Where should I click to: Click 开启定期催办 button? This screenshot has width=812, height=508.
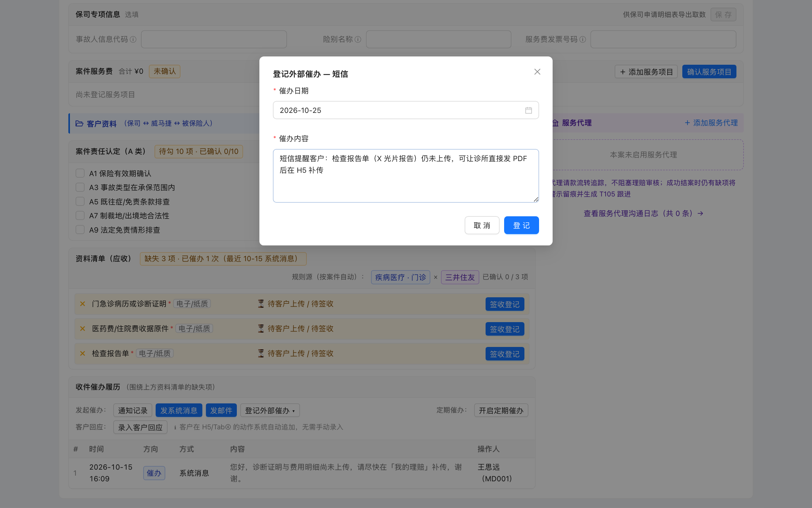501,410
